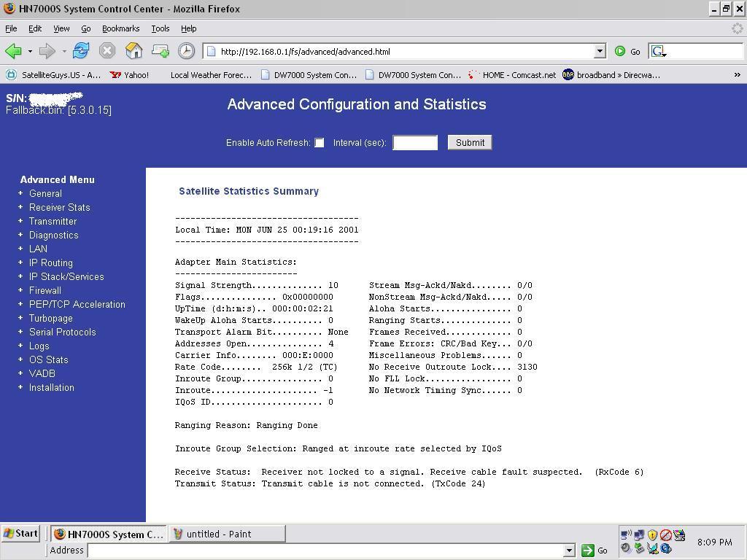Expand the Firewall menu item

click(44, 290)
